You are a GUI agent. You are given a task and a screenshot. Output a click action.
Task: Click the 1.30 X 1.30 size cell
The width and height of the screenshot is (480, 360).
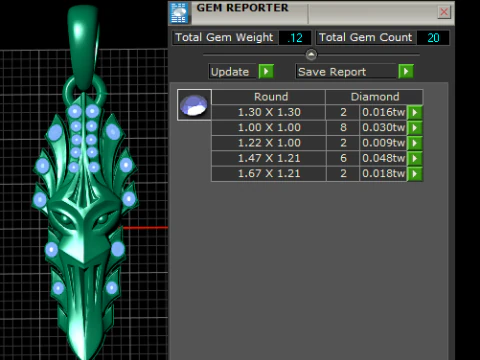click(x=269, y=112)
